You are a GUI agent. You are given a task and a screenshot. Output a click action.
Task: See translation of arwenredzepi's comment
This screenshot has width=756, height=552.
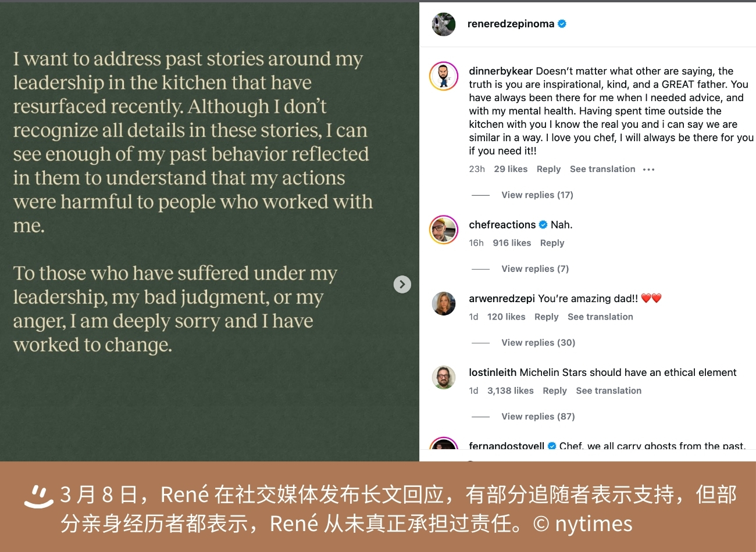600,317
